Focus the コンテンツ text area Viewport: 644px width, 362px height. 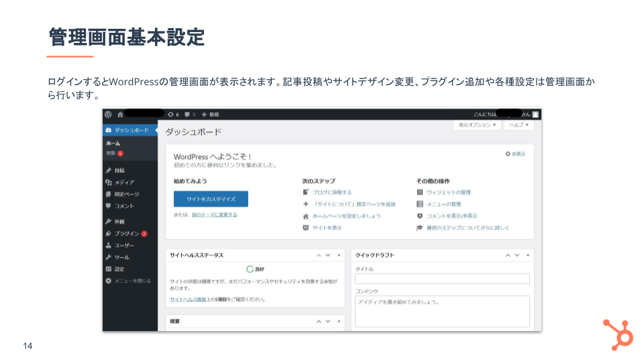442,312
